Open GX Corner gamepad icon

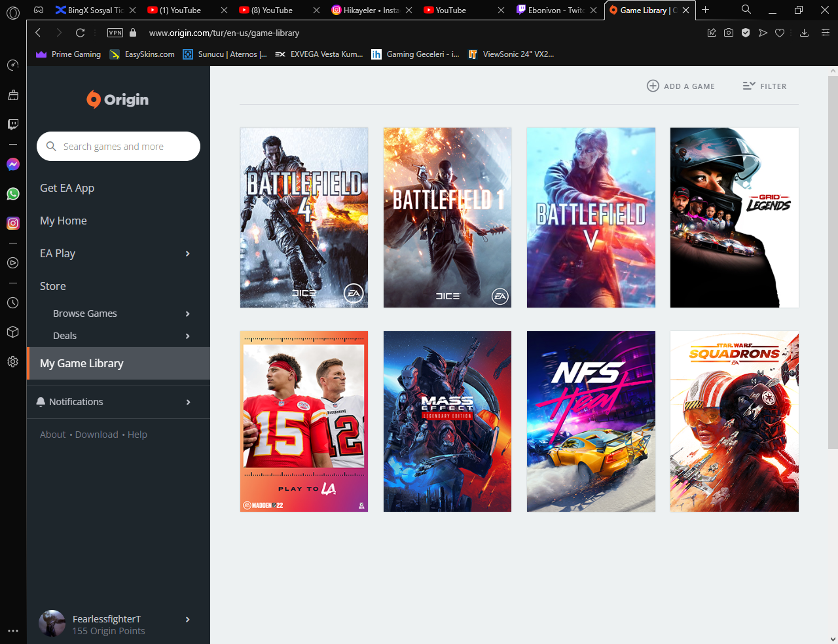[x=39, y=10]
